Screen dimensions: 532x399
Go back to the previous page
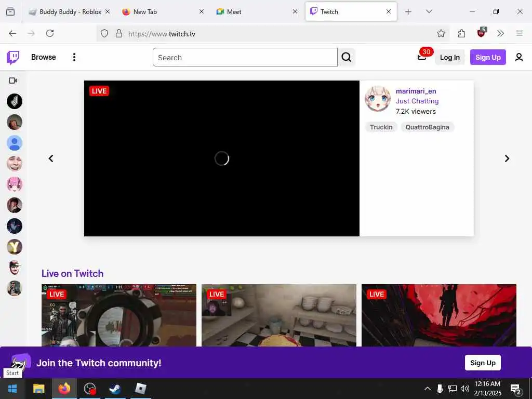tap(12, 33)
